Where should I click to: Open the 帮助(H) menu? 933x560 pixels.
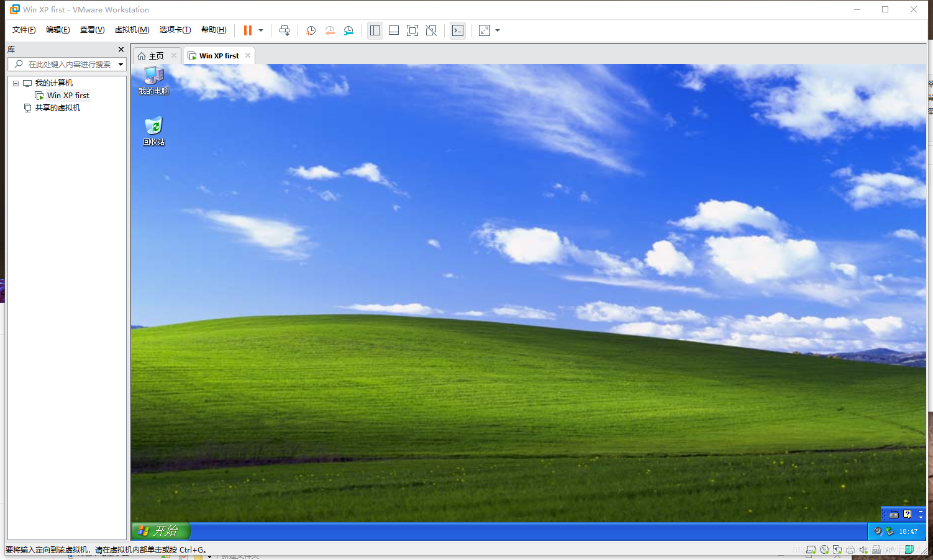pyautogui.click(x=214, y=30)
